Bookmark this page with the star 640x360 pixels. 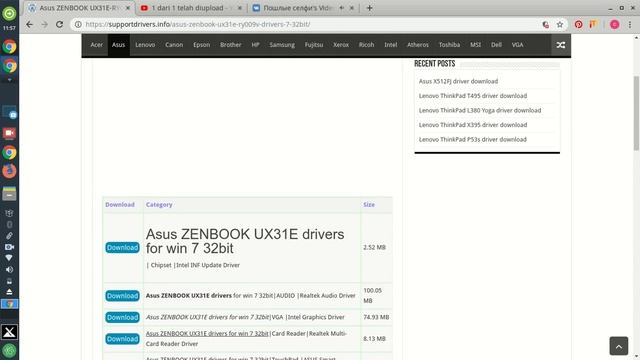click(560, 24)
